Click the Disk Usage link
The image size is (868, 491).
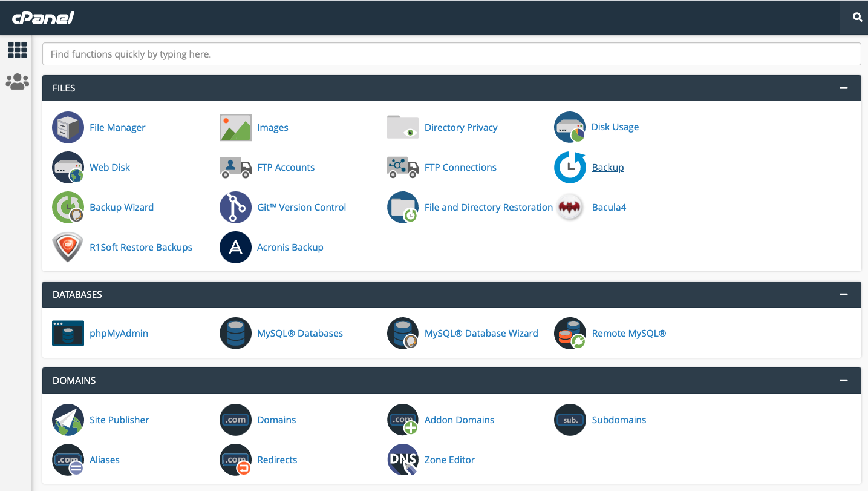point(615,127)
